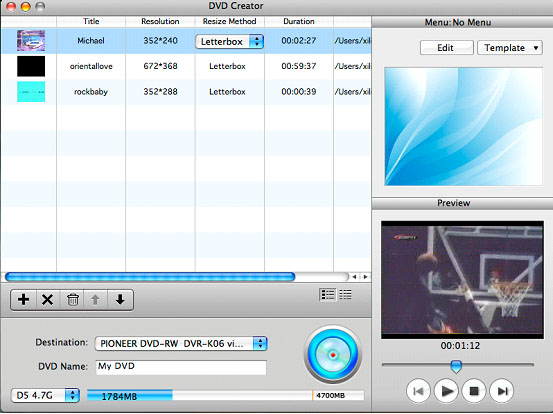Viewport: 553px width, 414px height.
Task: Select the rockbaby title cell
Action: 91,92
